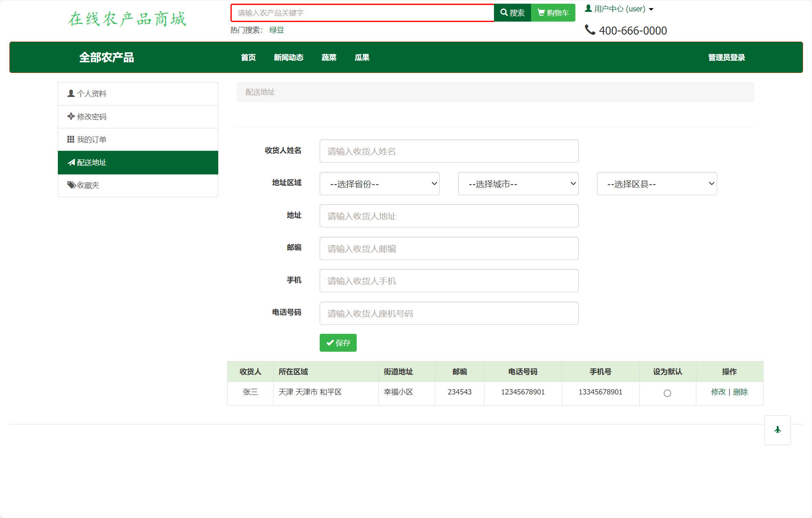Click the search magnifier icon

[x=504, y=12]
